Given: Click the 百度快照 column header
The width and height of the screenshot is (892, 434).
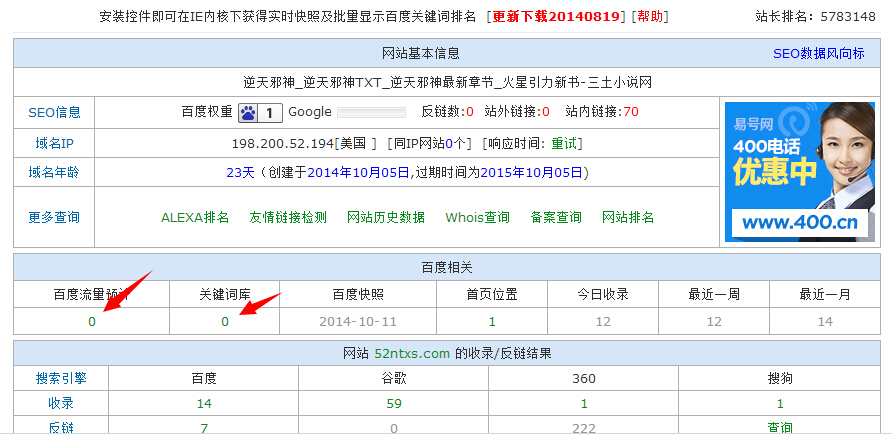Looking at the screenshot, I should pyautogui.click(x=358, y=295).
